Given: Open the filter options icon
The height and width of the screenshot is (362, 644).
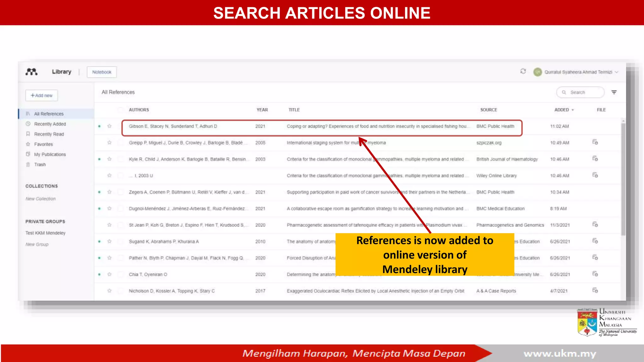Looking at the screenshot, I should coord(614,92).
